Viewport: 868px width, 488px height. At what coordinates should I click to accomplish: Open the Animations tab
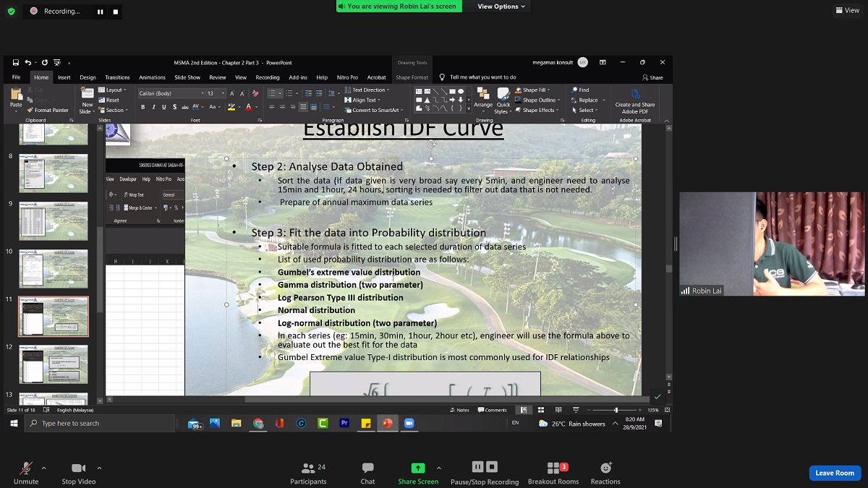(x=152, y=77)
